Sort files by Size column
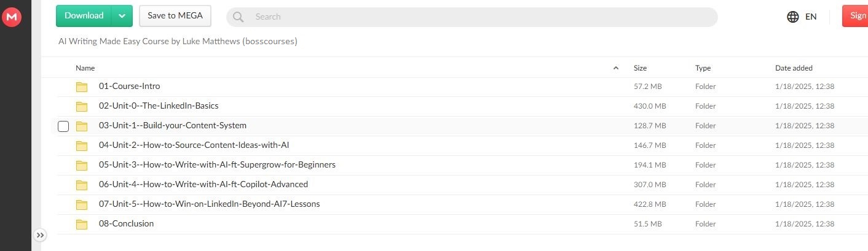 tap(640, 68)
